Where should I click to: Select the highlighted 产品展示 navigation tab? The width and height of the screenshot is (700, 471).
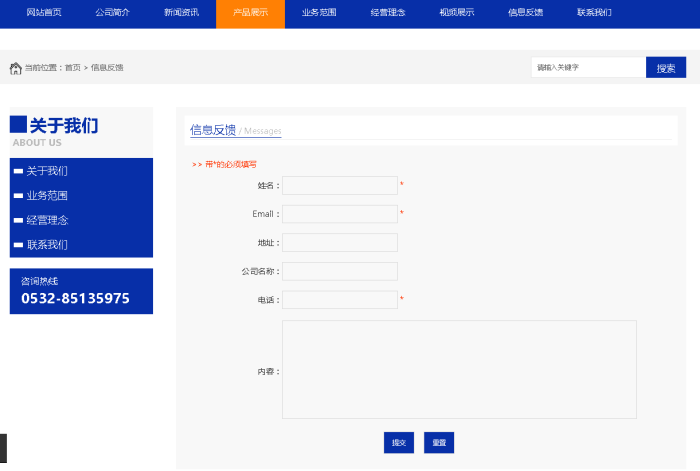click(250, 13)
